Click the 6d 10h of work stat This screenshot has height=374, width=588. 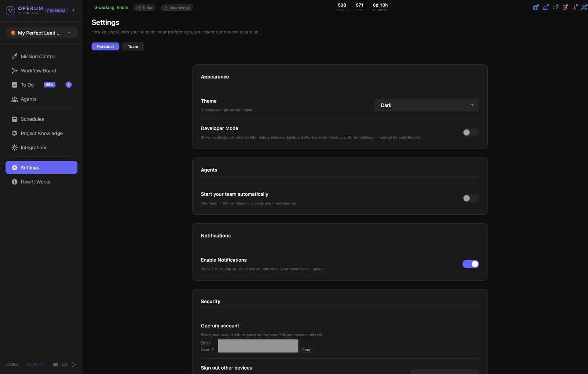click(x=380, y=7)
